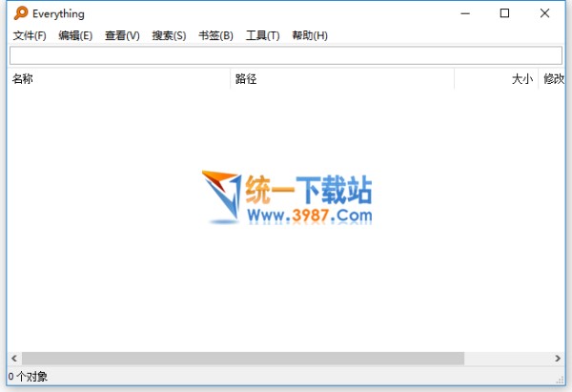
Task: Sort by the 修改 date column header
Action: [553, 79]
